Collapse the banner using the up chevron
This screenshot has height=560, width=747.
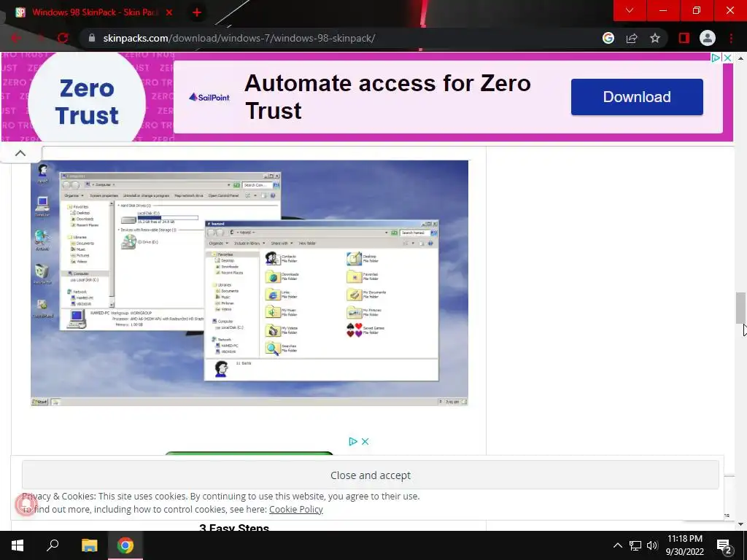click(20, 153)
